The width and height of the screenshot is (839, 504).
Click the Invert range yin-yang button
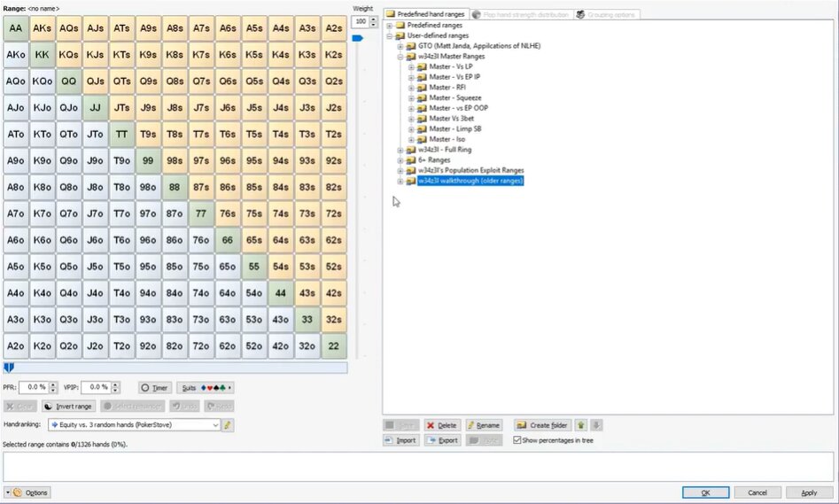tap(68, 406)
